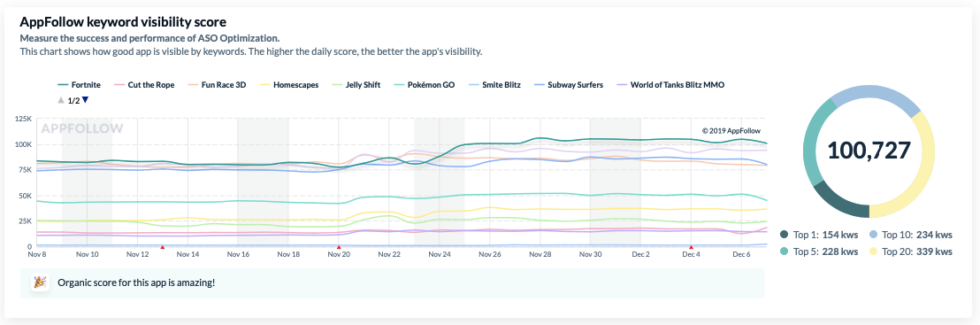
Task: Click the Nov 24 x-axis label
Action: tap(439, 255)
